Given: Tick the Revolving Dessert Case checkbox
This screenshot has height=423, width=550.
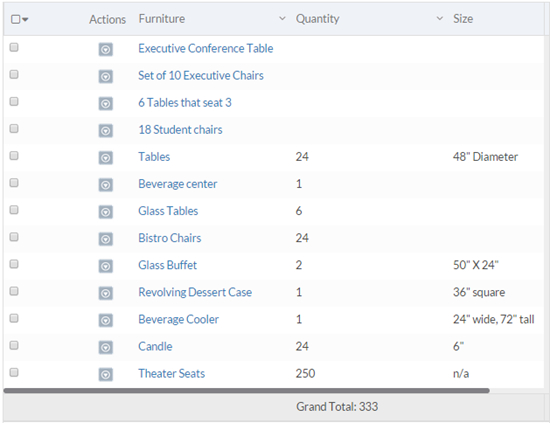Looking at the screenshot, I should click(14, 291).
